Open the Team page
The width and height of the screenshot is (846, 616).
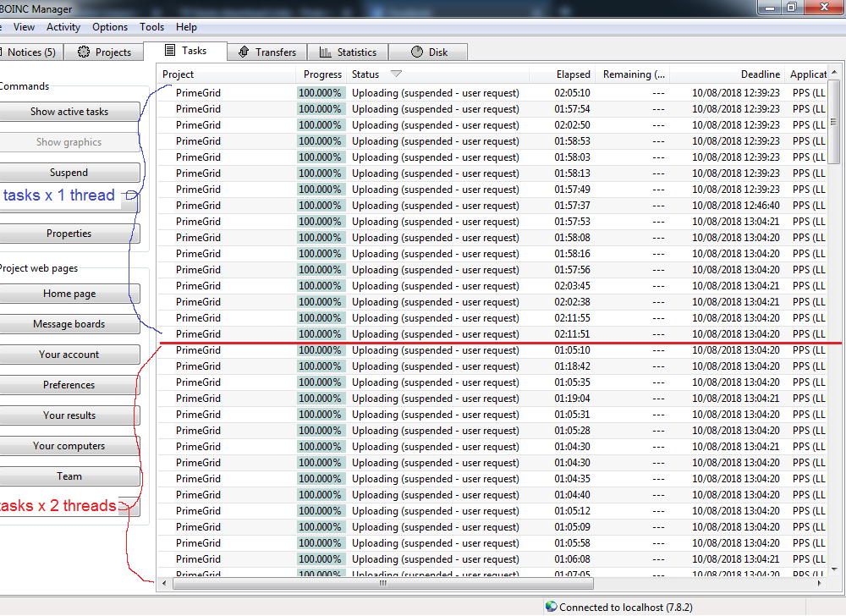pos(69,476)
